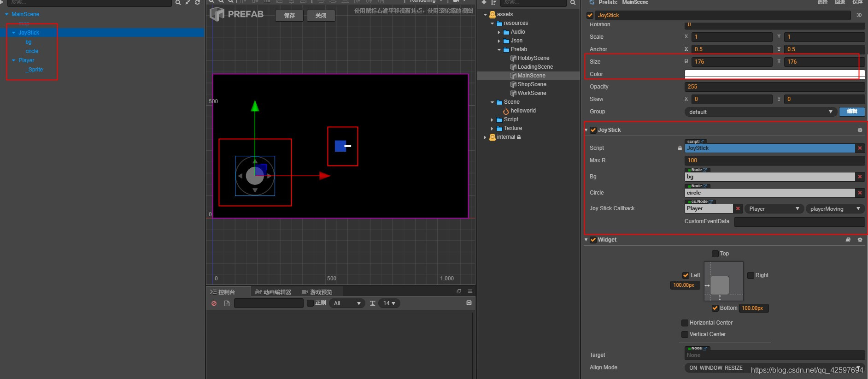Enable the Widget Top alignment
Viewport: 868px width, 379px height.
click(715, 254)
